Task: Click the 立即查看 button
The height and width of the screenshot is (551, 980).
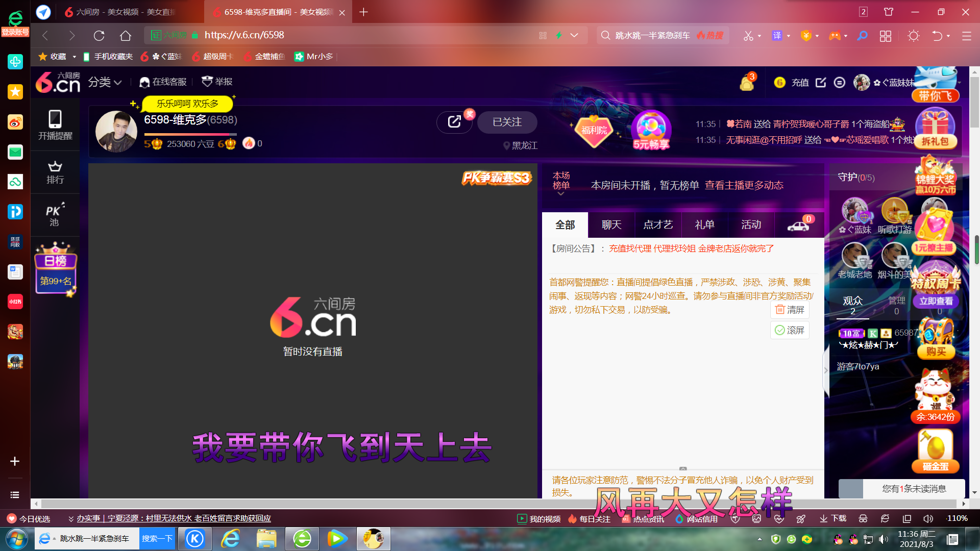Action: coord(936,301)
